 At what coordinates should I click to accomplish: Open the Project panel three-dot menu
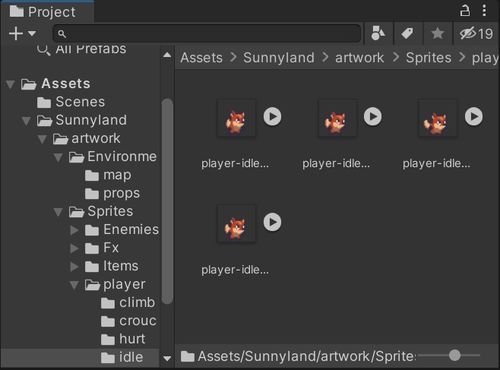click(484, 11)
